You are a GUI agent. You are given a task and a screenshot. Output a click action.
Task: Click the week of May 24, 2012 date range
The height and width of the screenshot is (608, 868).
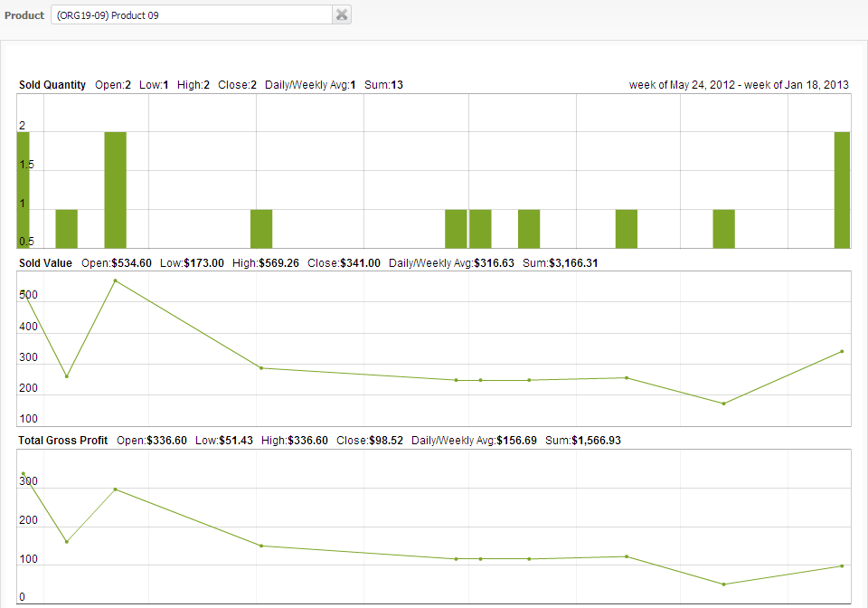pos(739,85)
